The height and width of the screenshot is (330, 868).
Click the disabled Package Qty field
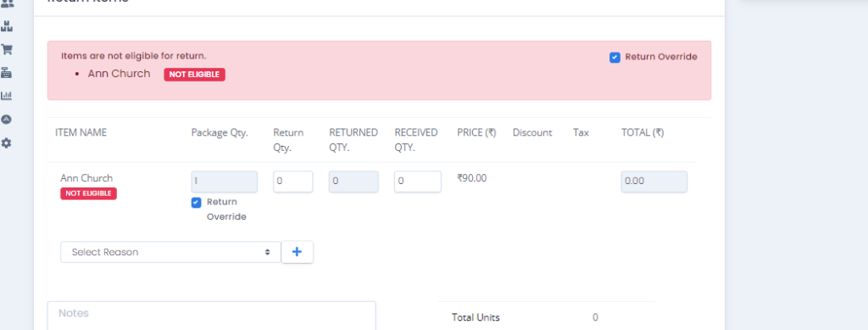[x=224, y=182]
